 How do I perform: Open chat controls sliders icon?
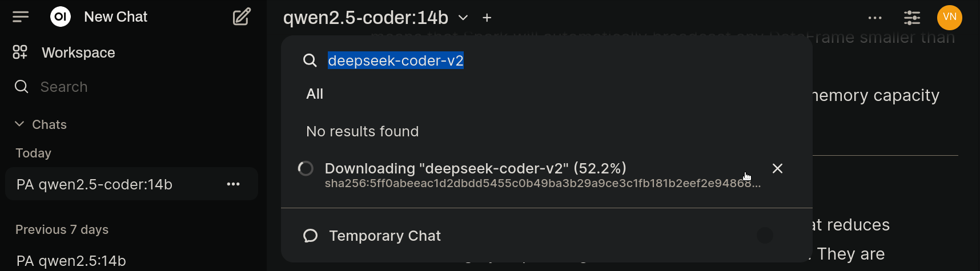pyautogui.click(x=912, y=18)
